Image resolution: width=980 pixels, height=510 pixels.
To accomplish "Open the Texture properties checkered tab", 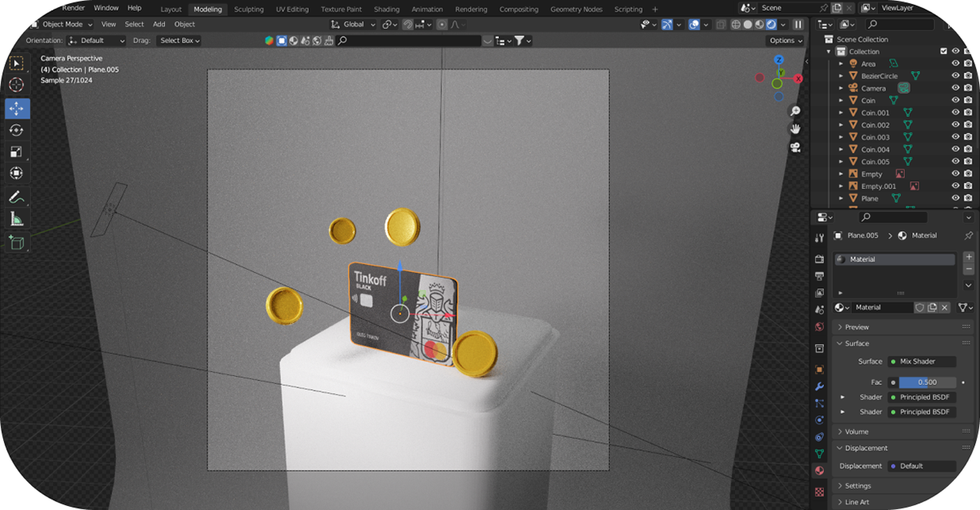I will coord(819,492).
